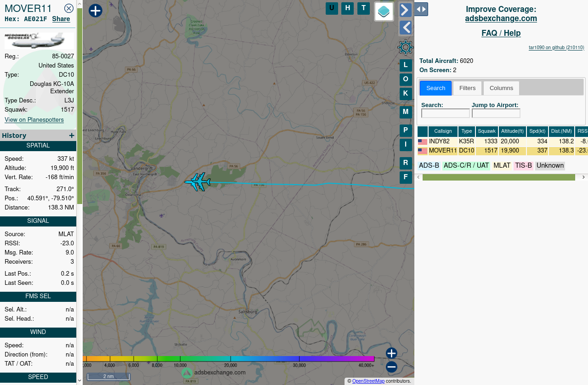Click the info panel scrollbar up arrow

pos(79,4)
